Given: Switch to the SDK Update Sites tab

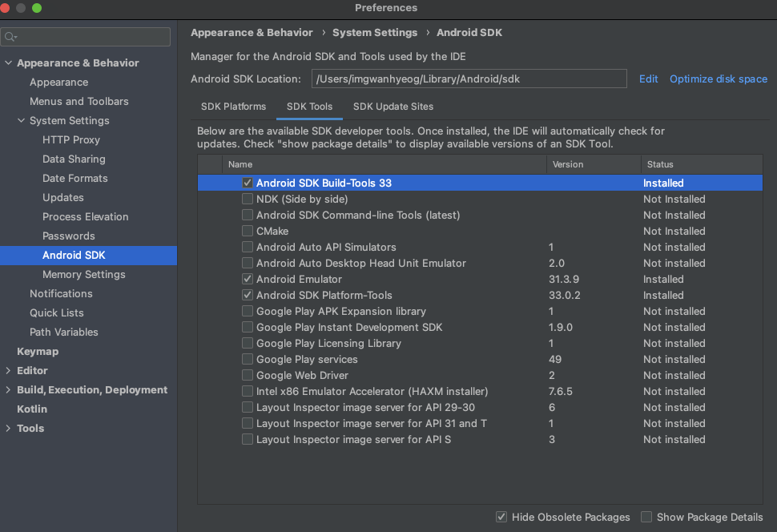Looking at the screenshot, I should click(393, 107).
